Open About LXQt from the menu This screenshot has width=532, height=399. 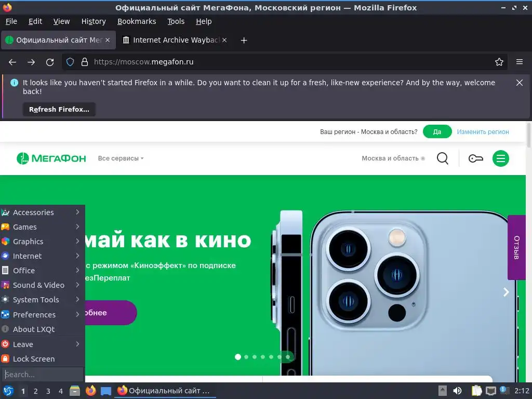click(x=42, y=329)
